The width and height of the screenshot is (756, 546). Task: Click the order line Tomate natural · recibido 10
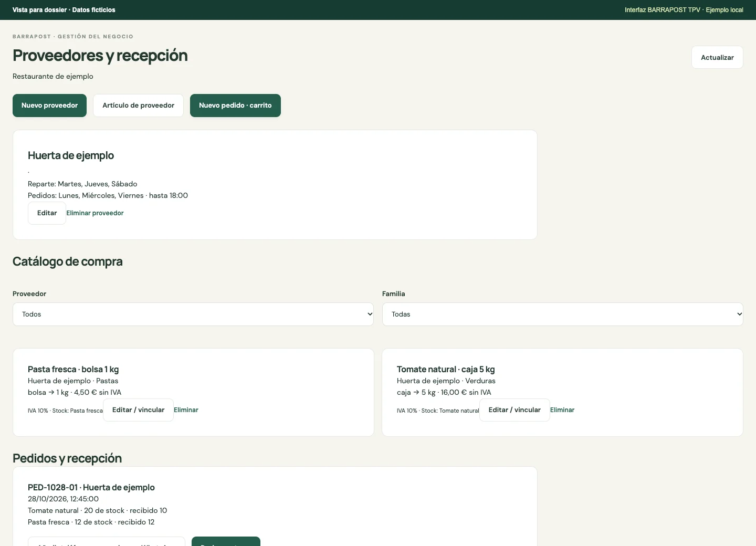point(97,510)
